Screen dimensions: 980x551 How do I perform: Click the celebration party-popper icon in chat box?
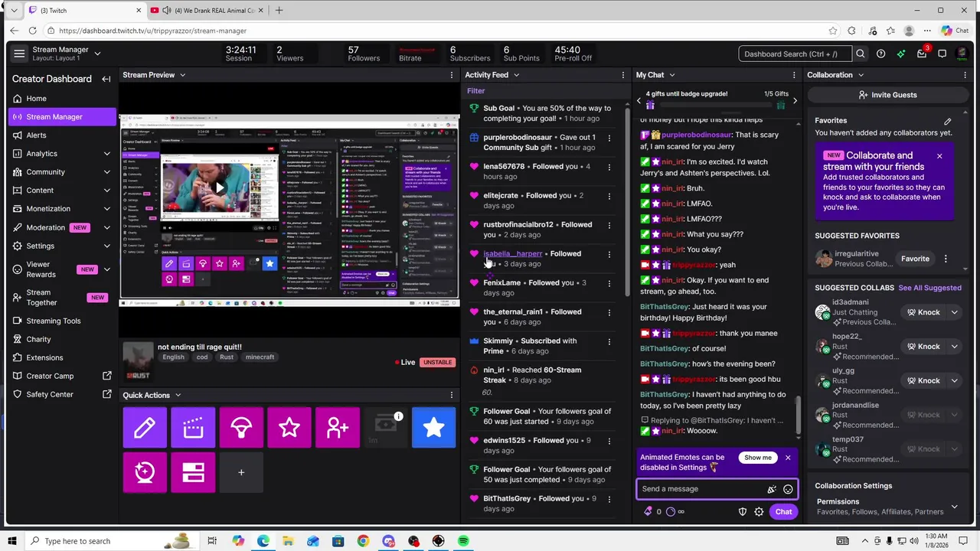tap(772, 489)
